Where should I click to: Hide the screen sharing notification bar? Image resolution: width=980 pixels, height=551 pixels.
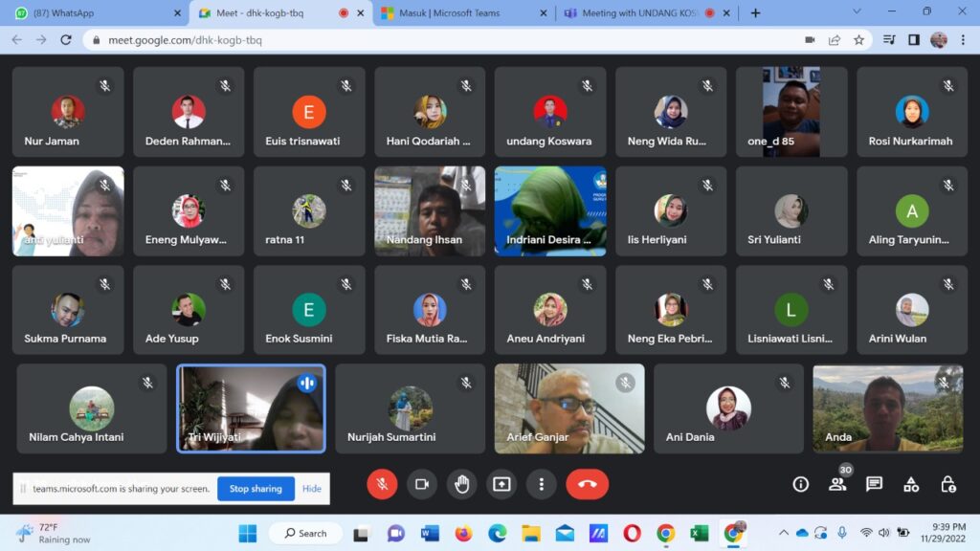point(312,489)
